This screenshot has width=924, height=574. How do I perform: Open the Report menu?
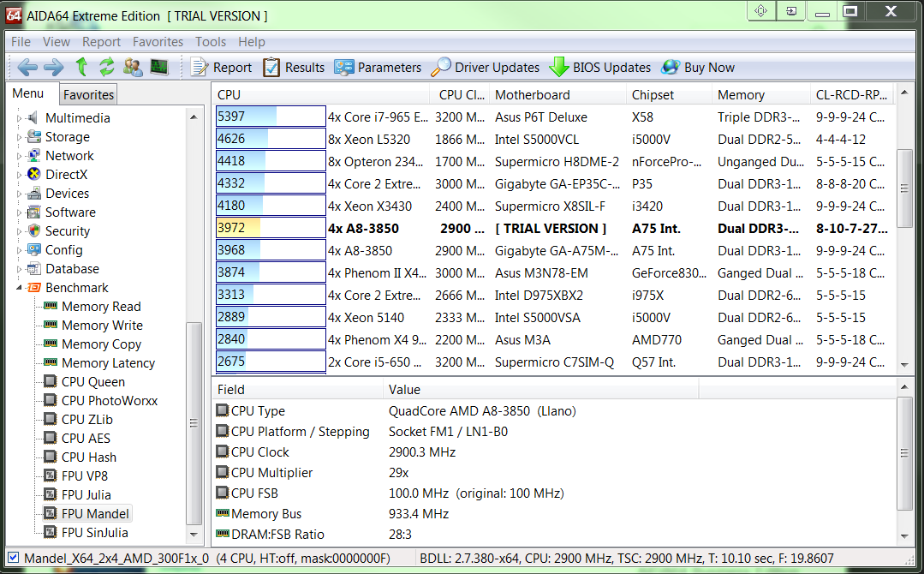(x=101, y=42)
